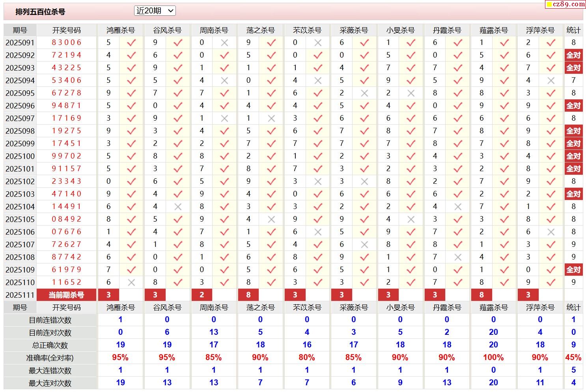The height and width of the screenshot is (392, 586).
Task: Open the 近20期 period dropdown
Action: (x=155, y=11)
